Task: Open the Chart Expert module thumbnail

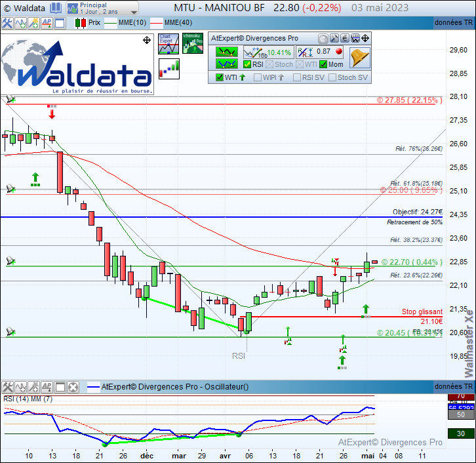Action: point(169,44)
